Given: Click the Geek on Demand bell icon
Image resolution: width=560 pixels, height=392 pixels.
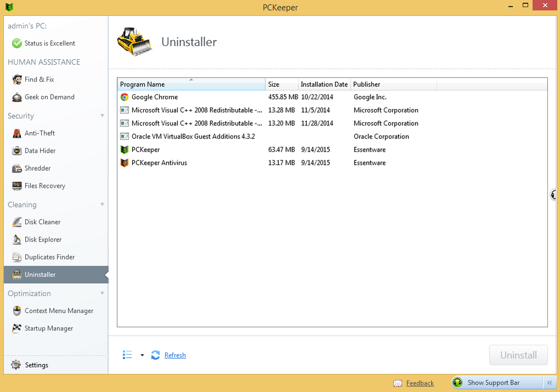Looking at the screenshot, I should point(17,97).
